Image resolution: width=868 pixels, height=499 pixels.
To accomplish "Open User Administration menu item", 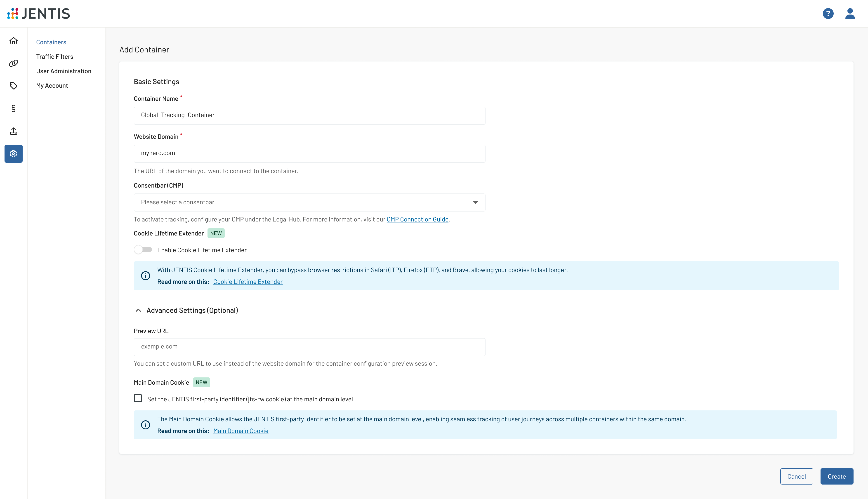I will tap(64, 71).
